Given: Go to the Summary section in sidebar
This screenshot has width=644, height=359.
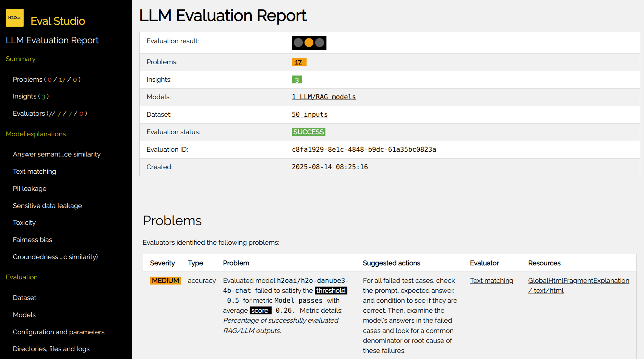Looking at the screenshot, I should click(x=20, y=59).
